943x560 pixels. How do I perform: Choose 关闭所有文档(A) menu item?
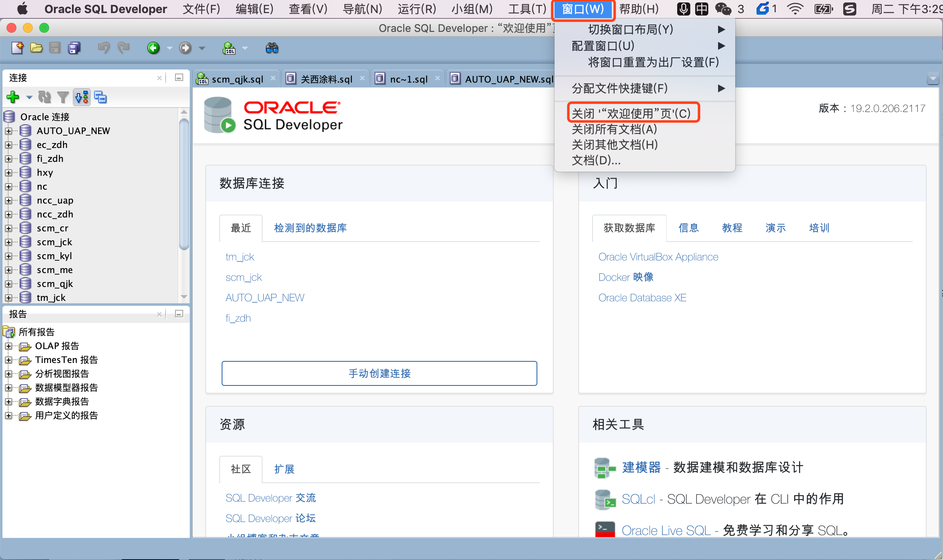tap(645, 129)
